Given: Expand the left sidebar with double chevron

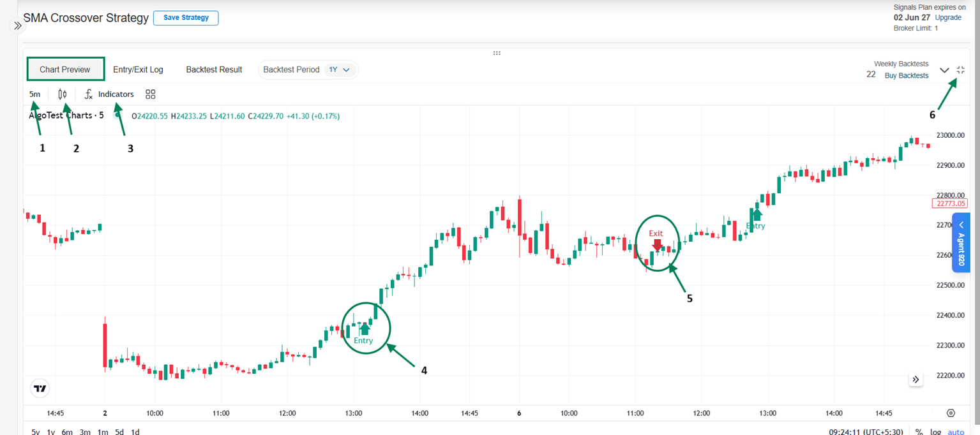Looking at the screenshot, I should pos(17,26).
